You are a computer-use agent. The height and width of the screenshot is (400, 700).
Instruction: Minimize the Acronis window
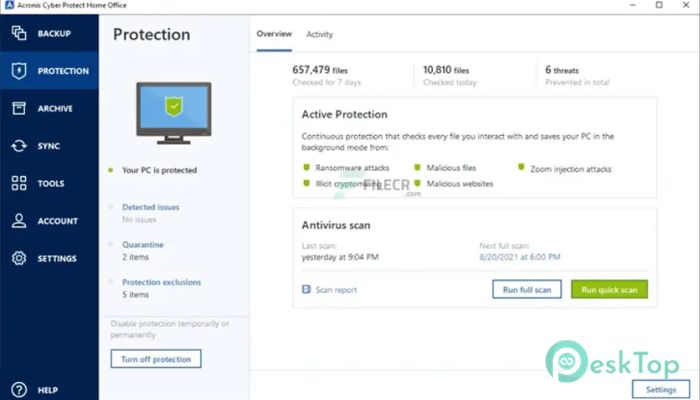click(633, 5)
